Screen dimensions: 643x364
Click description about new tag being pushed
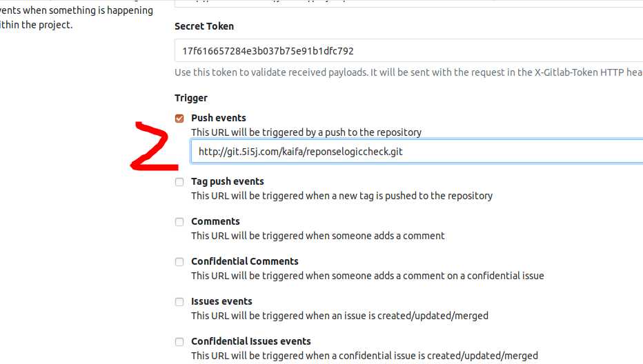click(x=342, y=196)
